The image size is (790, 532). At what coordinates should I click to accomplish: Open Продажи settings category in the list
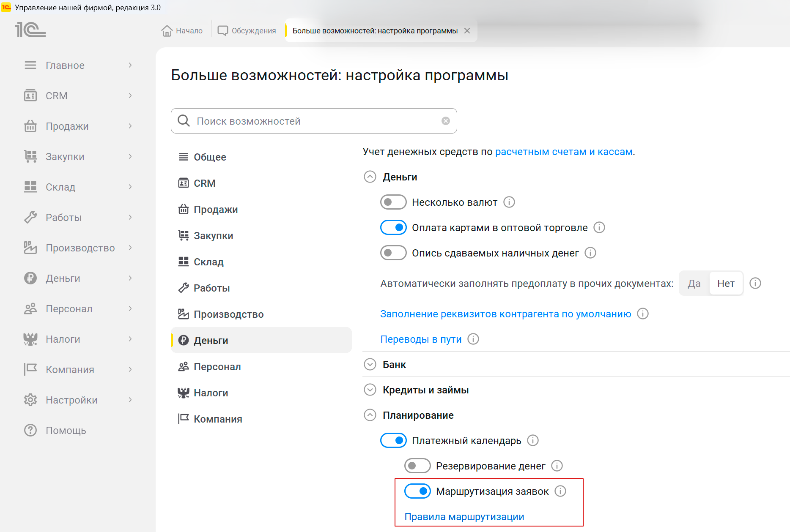261,210
